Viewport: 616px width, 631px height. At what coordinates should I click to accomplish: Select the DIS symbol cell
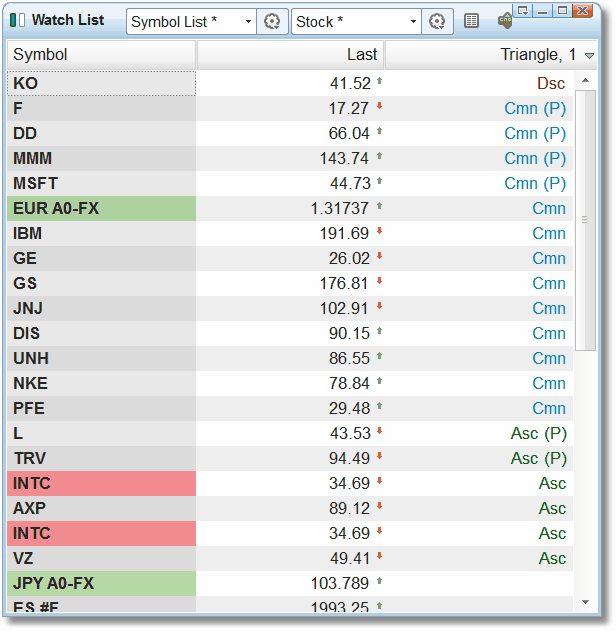[101, 333]
